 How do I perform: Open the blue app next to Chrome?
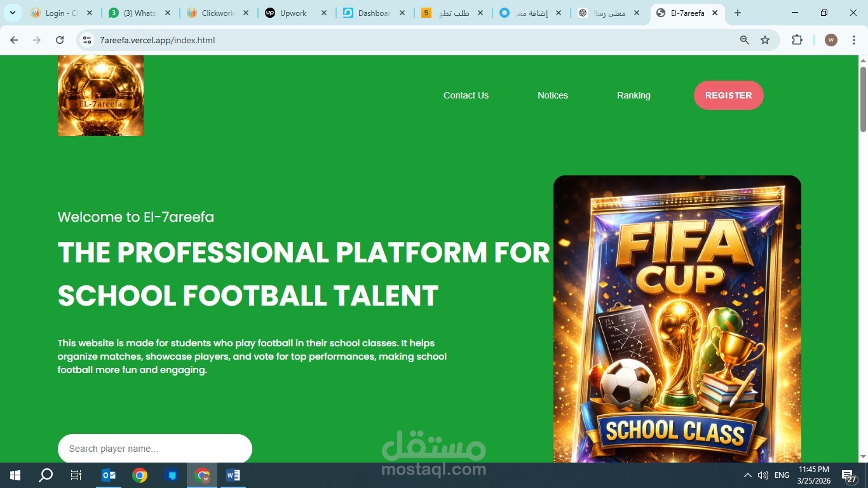click(x=171, y=475)
